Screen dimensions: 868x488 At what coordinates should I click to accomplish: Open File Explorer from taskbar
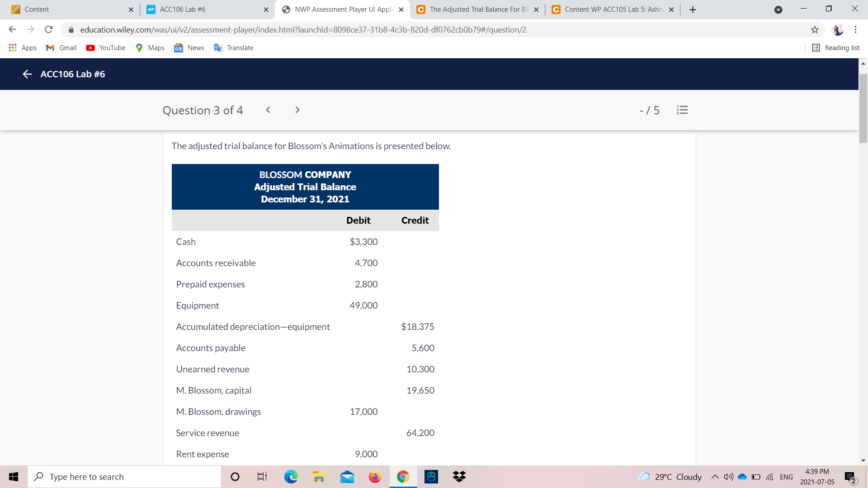(319, 477)
